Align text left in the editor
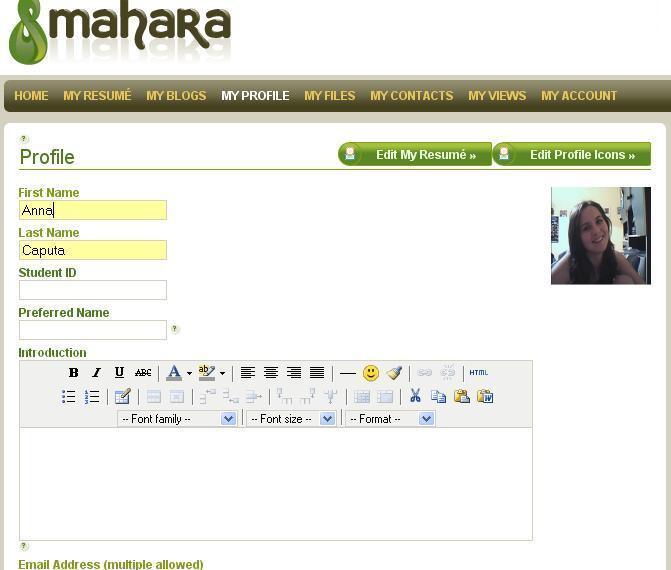Image resolution: width=671 pixels, height=570 pixels. [248, 373]
